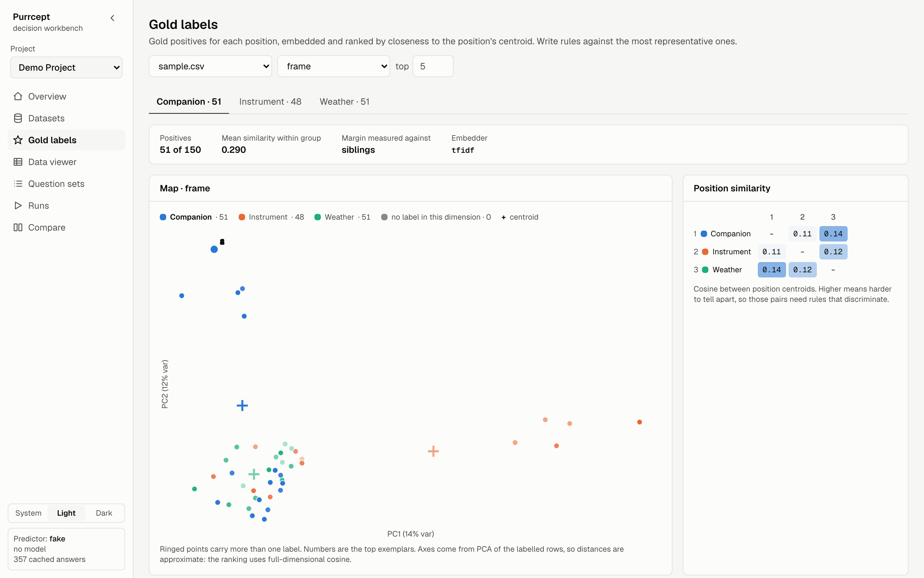Toggle Weather series in map legend
924x578 pixels.
coord(342,217)
